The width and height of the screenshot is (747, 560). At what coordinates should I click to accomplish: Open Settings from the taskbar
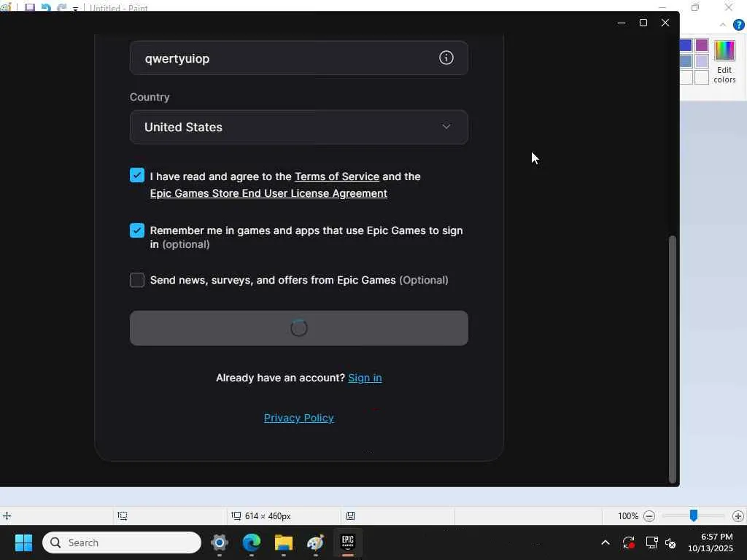219,542
